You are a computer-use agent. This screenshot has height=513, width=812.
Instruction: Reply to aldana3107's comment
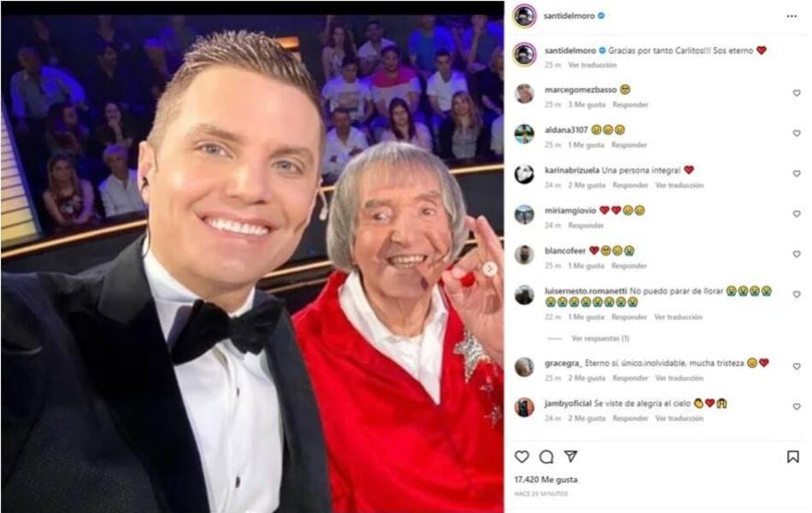pos(629,145)
